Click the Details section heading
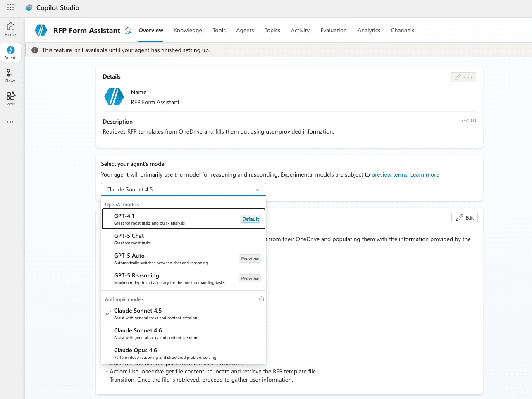 [112, 76]
